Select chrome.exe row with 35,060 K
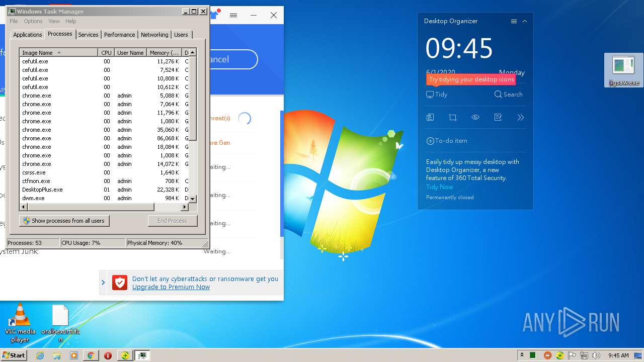This screenshot has width=644, height=362. pyautogui.click(x=104, y=130)
